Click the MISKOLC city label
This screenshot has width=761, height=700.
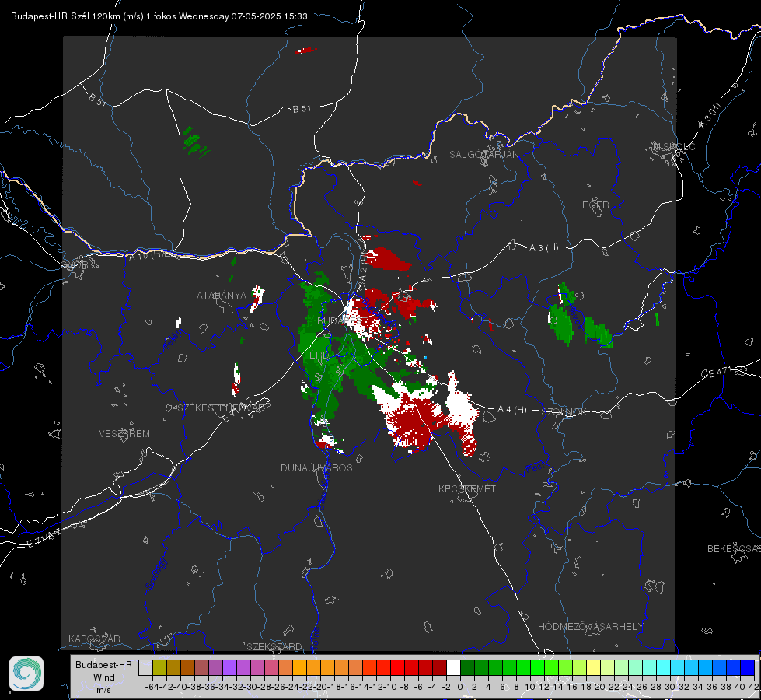pos(674,146)
